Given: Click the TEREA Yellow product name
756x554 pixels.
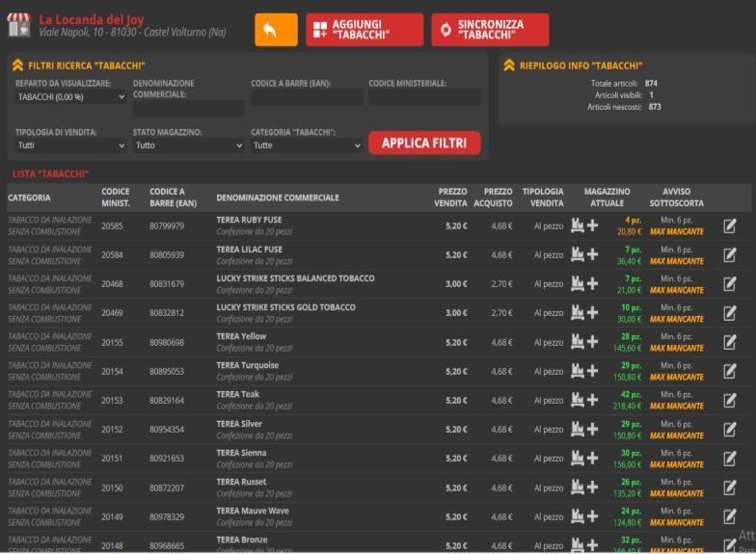Looking at the screenshot, I should click(x=241, y=336).
